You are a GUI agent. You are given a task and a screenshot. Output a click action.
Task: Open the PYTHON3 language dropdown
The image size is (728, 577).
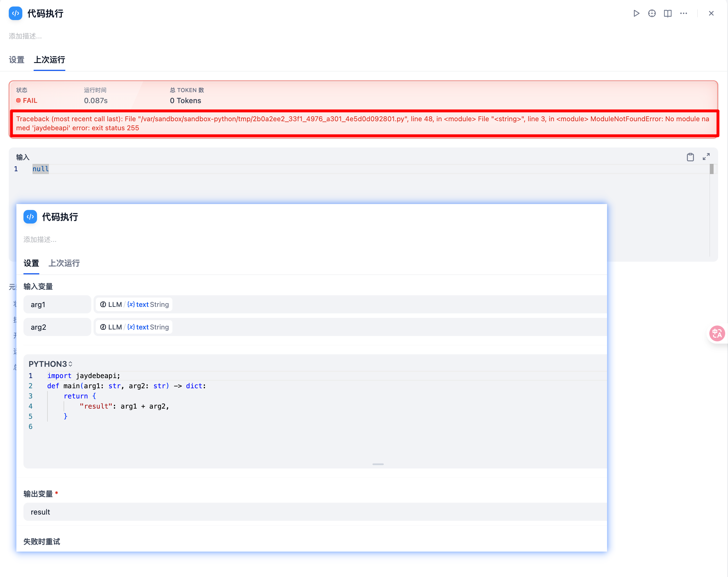pos(51,364)
